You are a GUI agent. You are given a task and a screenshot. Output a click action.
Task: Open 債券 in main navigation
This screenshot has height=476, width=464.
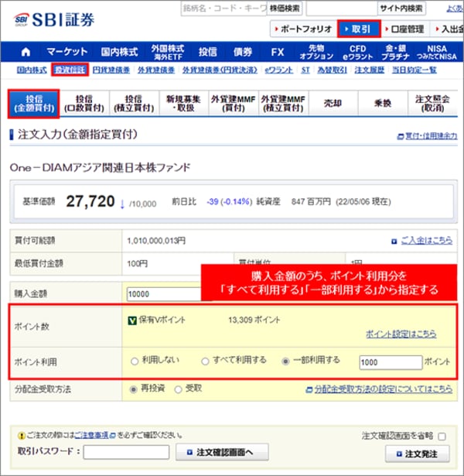(x=243, y=52)
